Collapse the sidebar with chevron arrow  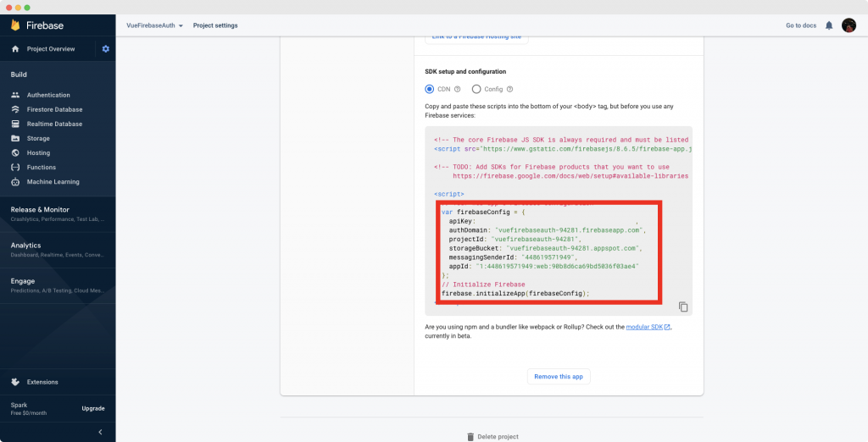pos(100,432)
